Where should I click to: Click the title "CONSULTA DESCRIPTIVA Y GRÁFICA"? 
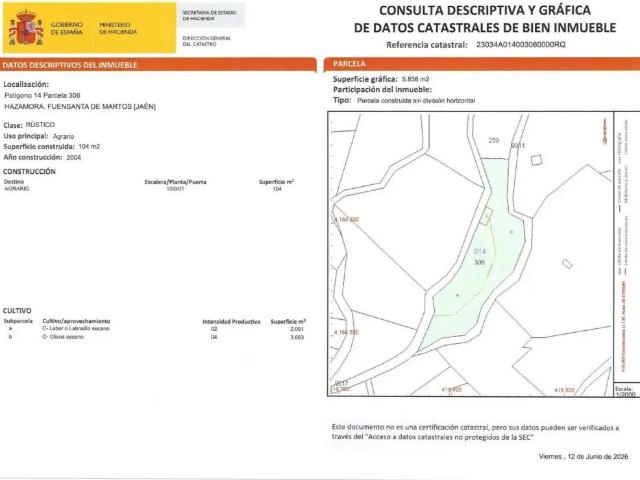pos(485,10)
